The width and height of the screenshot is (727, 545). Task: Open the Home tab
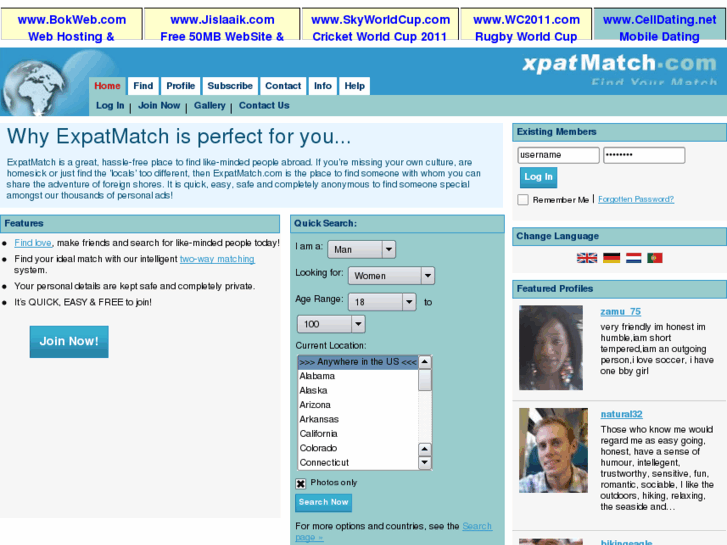coord(107,86)
